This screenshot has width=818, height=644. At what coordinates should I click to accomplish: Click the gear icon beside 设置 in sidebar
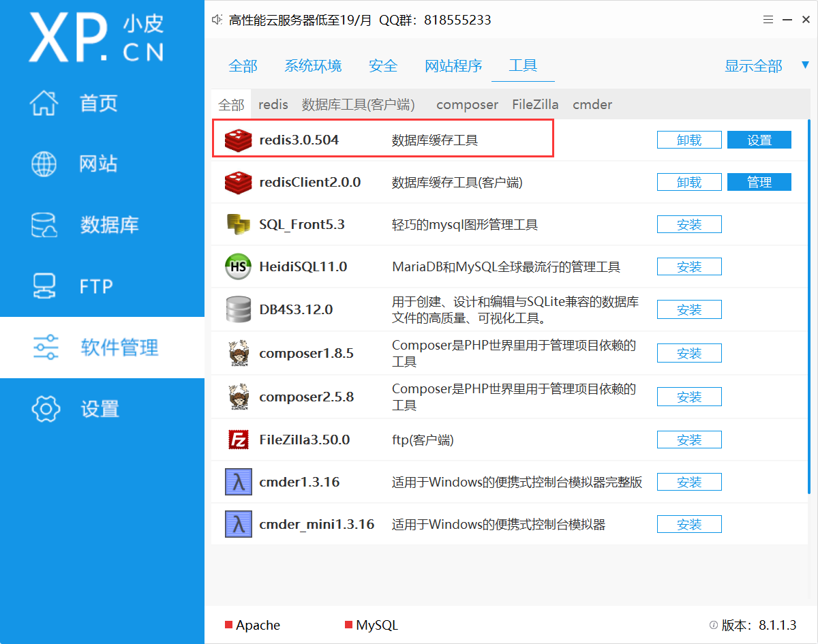click(46, 408)
